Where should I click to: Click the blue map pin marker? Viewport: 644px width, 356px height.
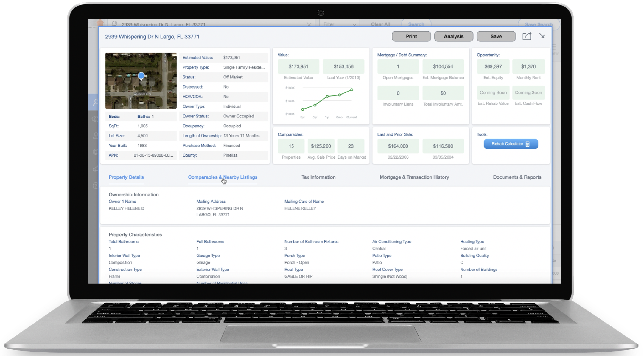tap(141, 76)
